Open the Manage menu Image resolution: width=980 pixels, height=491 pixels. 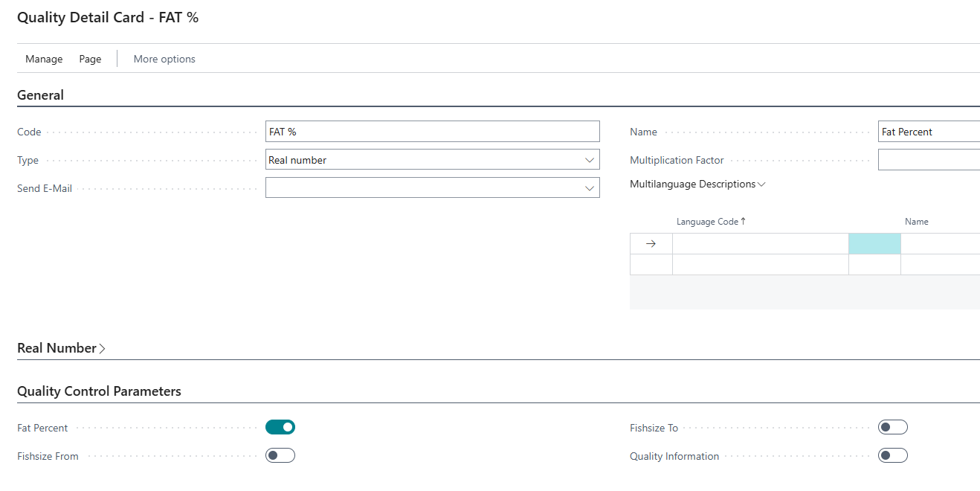click(44, 59)
